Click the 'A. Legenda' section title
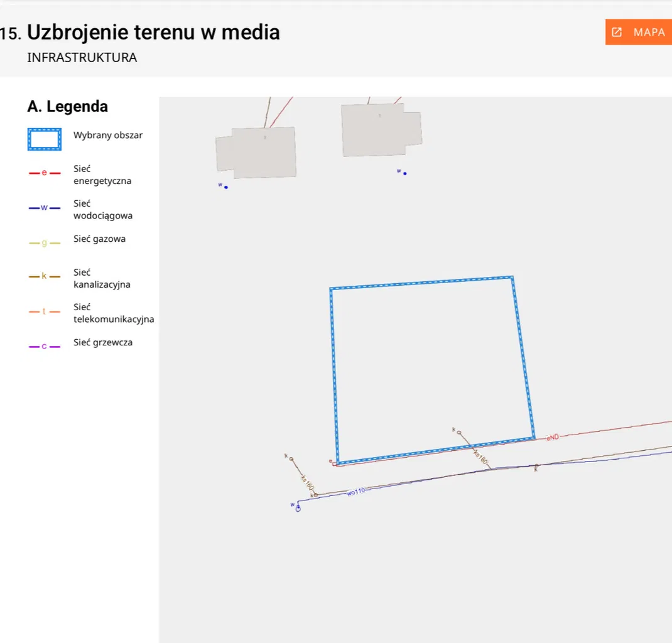 click(68, 107)
